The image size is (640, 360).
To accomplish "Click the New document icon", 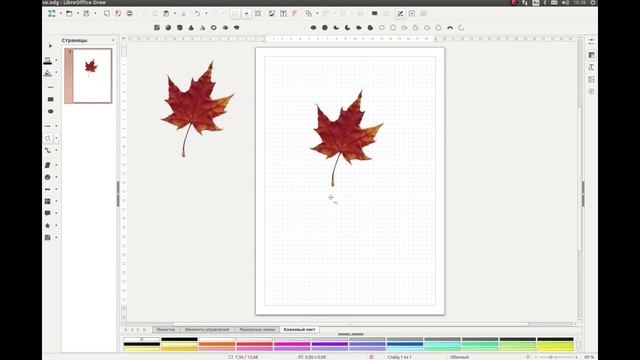I will [52, 13].
